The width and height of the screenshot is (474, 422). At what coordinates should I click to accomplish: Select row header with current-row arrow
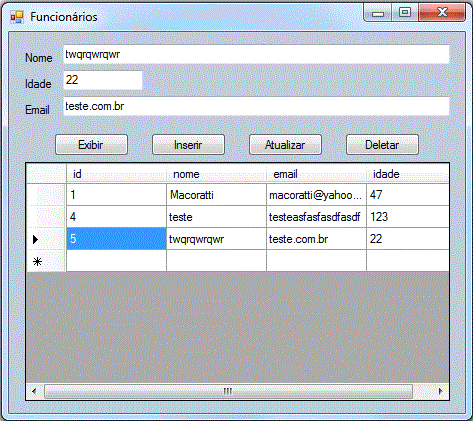click(46, 239)
